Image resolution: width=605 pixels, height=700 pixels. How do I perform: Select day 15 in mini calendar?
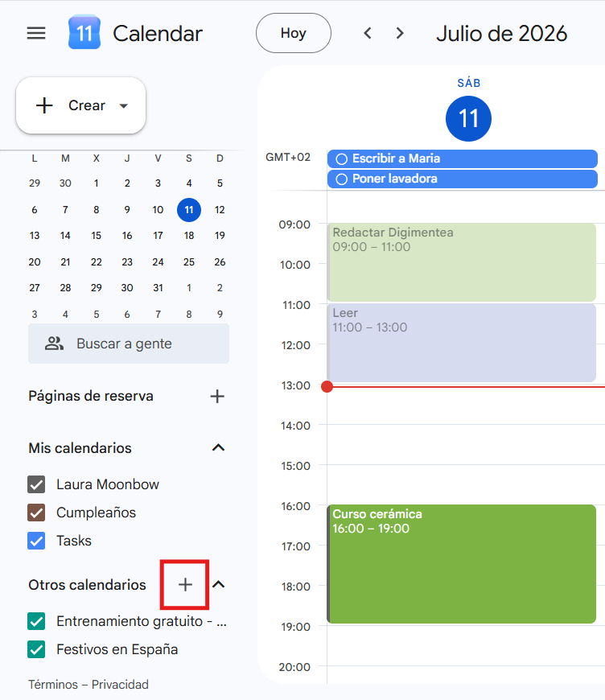[x=97, y=235]
